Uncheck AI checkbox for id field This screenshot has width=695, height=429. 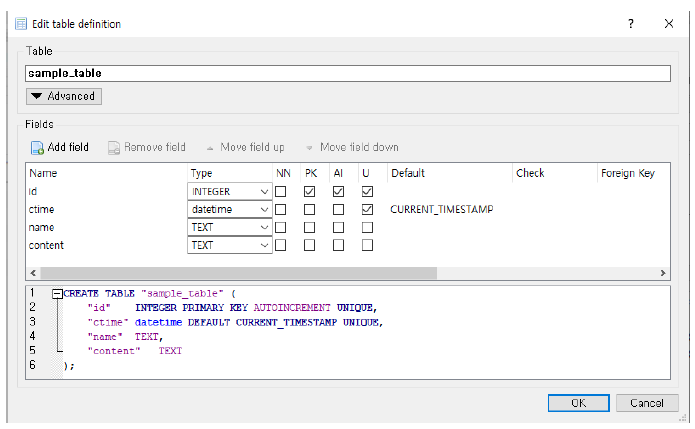(x=338, y=191)
